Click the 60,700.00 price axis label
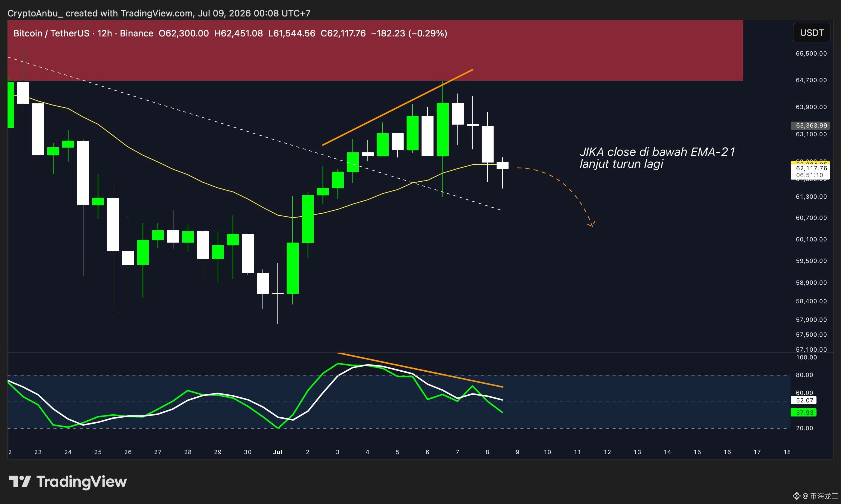The width and height of the screenshot is (841, 504). tap(811, 218)
